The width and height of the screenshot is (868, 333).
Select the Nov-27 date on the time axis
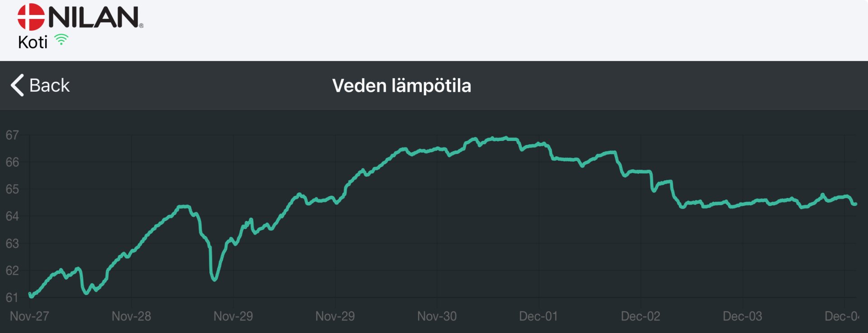tap(29, 316)
